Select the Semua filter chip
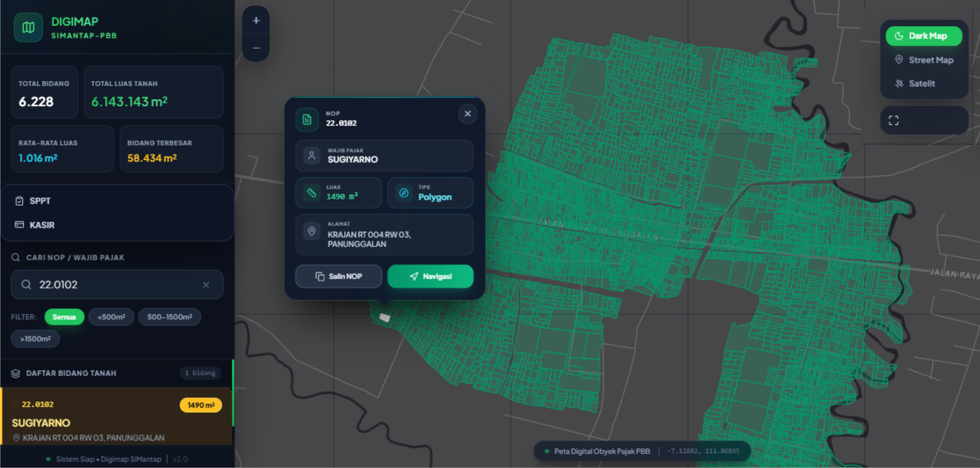The height and width of the screenshot is (468, 980). tap(64, 317)
